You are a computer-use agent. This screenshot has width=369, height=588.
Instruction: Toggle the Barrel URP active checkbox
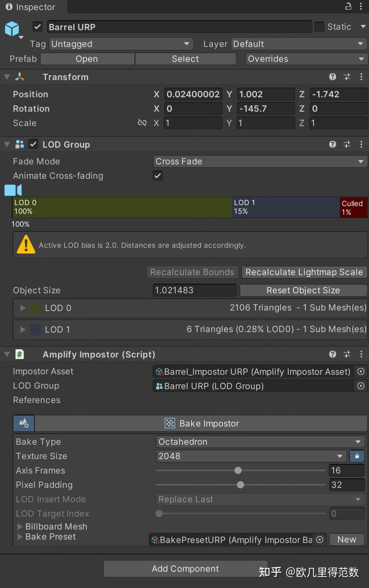coord(38,27)
